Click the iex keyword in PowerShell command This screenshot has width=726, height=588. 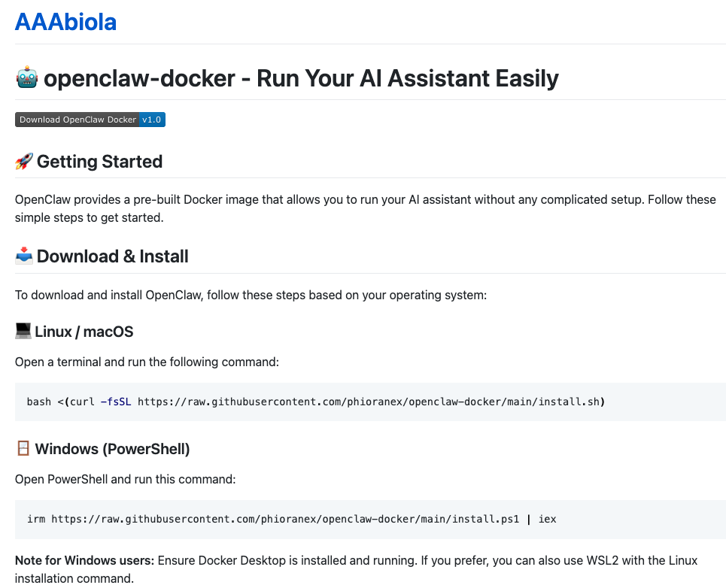click(547, 519)
